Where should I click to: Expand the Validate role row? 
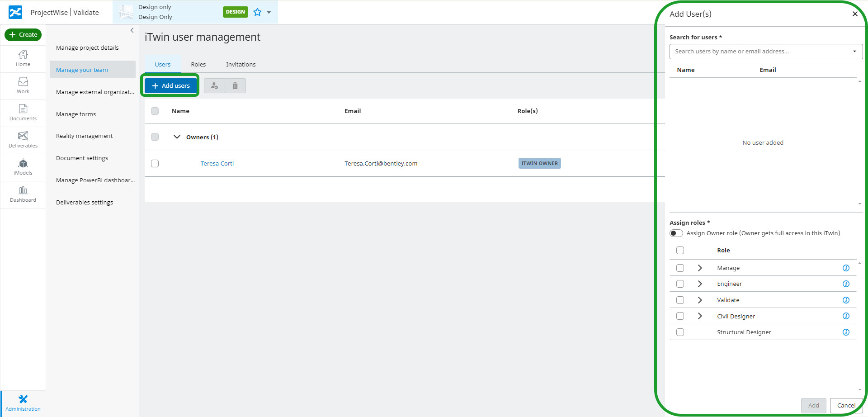[700, 300]
